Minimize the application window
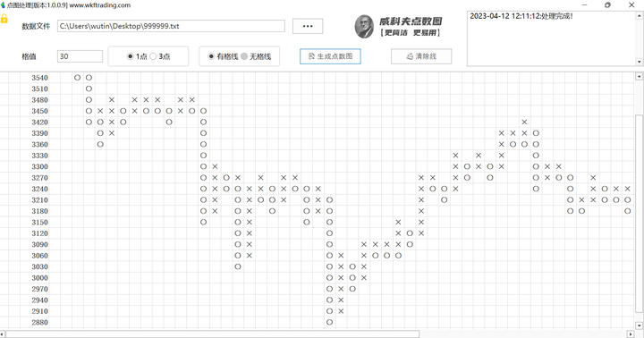 click(584, 5)
